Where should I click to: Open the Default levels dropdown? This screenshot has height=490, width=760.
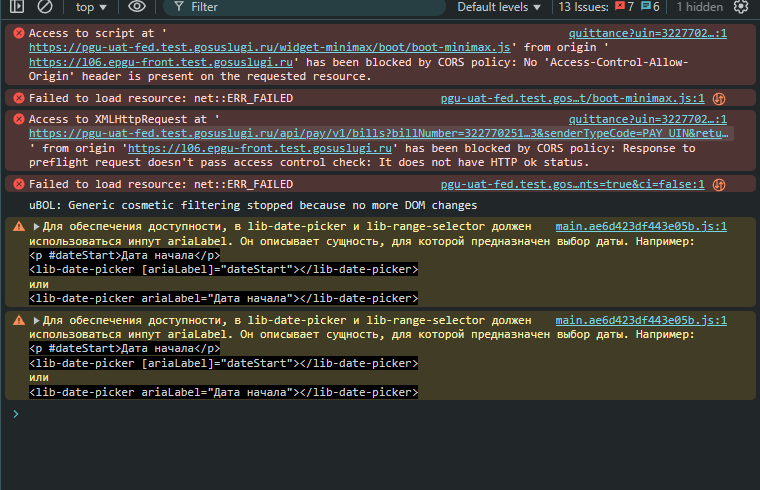tap(499, 7)
